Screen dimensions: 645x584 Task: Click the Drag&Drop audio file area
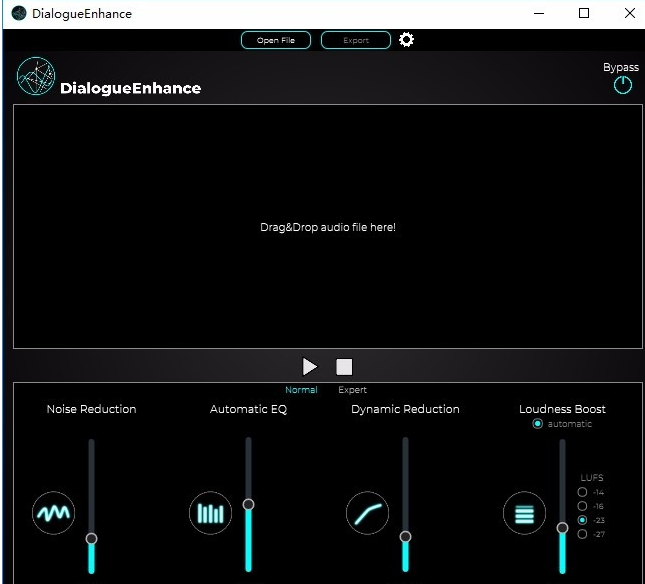tap(328, 227)
